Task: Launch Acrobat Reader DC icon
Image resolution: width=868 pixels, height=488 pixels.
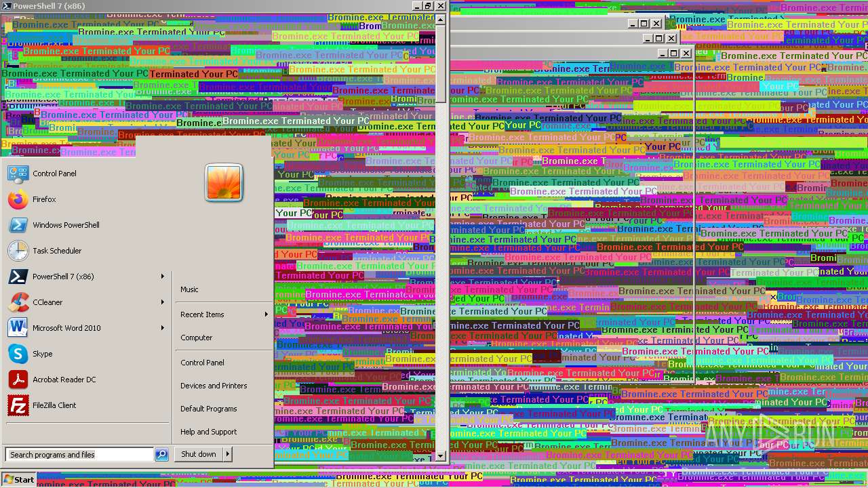Action: (18, 380)
